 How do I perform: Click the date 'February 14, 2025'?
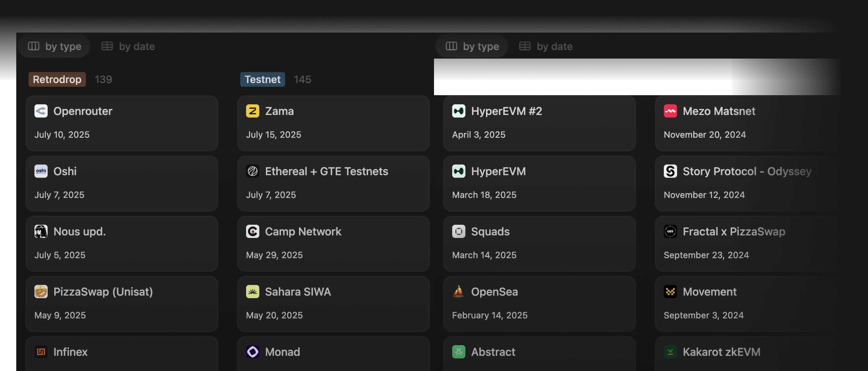tap(490, 315)
